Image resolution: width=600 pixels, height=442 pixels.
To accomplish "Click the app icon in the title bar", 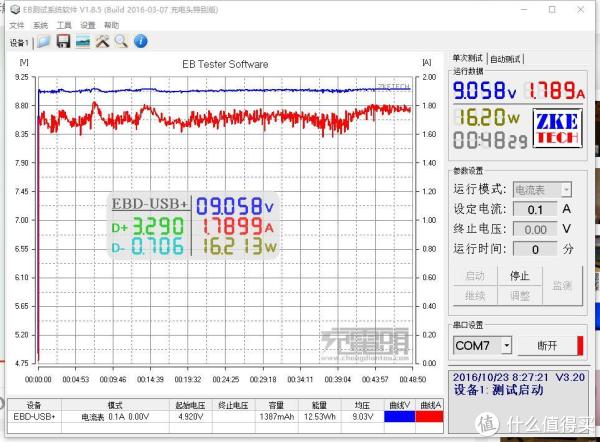I will 15,9.
